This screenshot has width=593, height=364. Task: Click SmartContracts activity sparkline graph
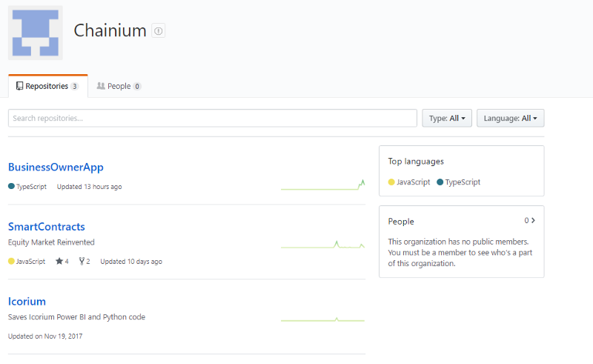[323, 245]
